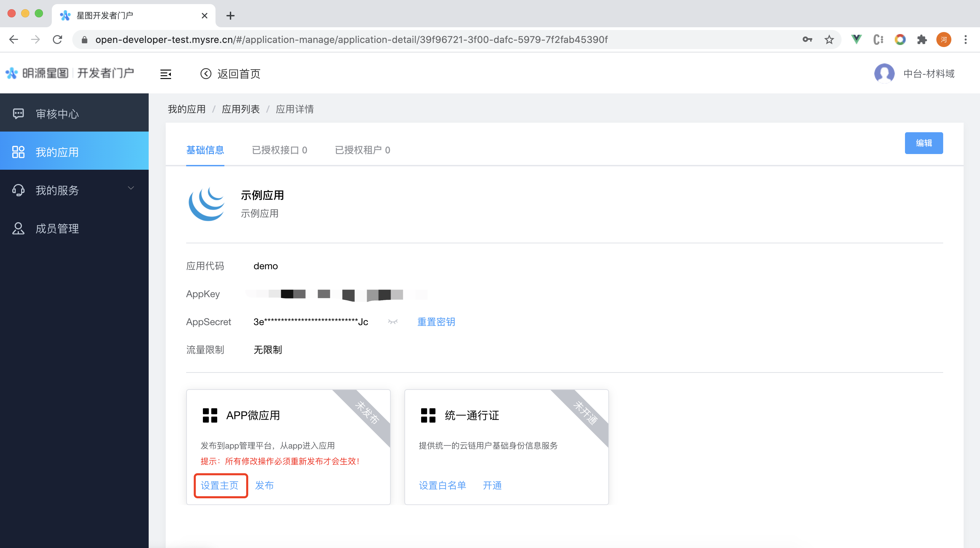Switch to 已授权租户 tab
Image resolution: width=980 pixels, height=548 pixels.
tap(362, 150)
